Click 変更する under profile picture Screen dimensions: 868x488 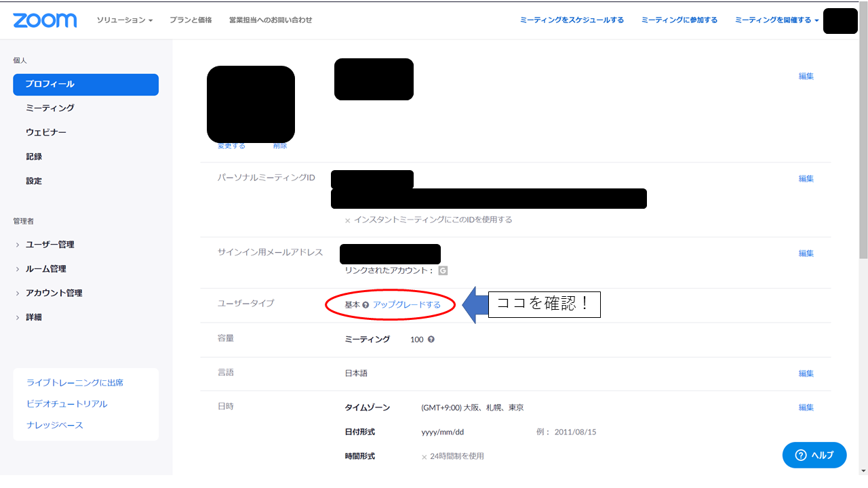pyautogui.click(x=231, y=146)
